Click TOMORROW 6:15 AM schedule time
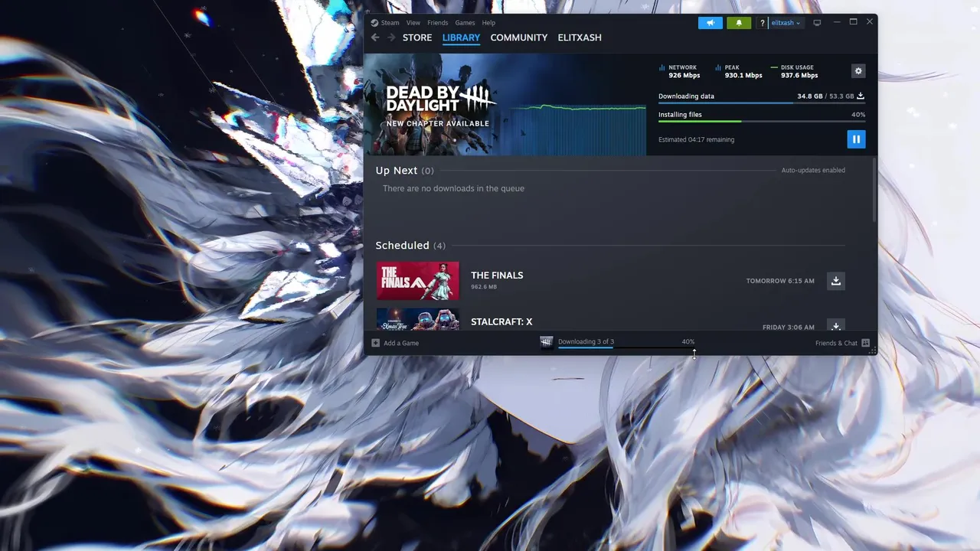This screenshot has width=980, height=551. tap(780, 281)
